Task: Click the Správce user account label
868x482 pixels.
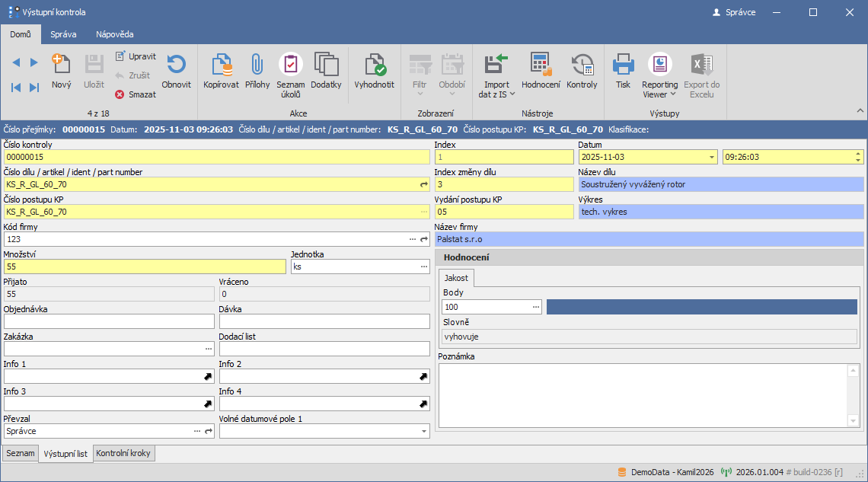Action: coord(734,12)
